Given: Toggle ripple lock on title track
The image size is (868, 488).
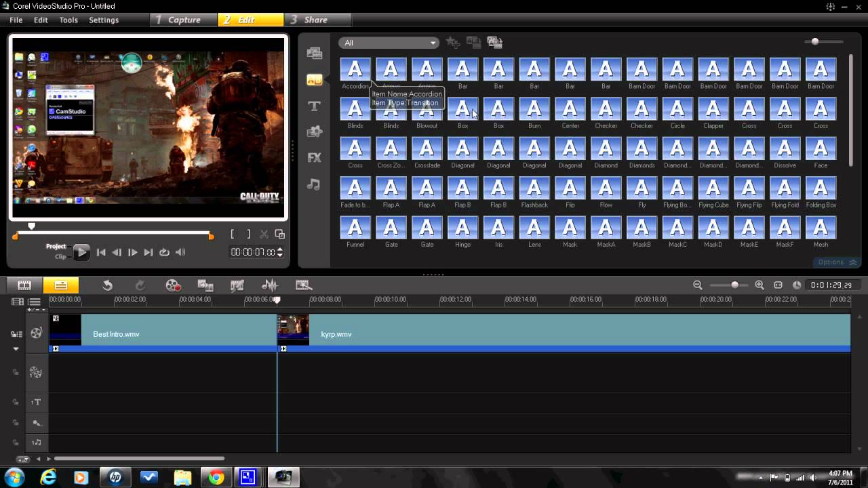Looking at the screenshot, I should [16, 402].
